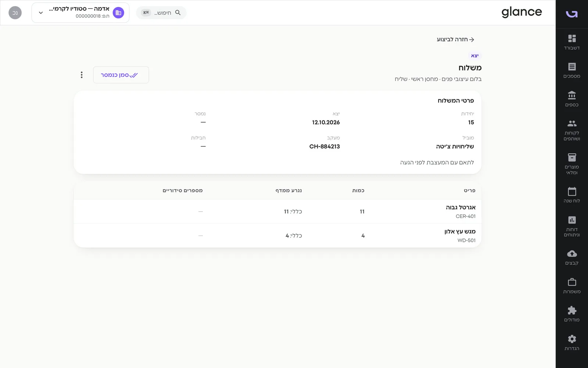Click the מספרים סידוריים column header
The width and height of the screenshot is (588, 368).
(183, 190)
